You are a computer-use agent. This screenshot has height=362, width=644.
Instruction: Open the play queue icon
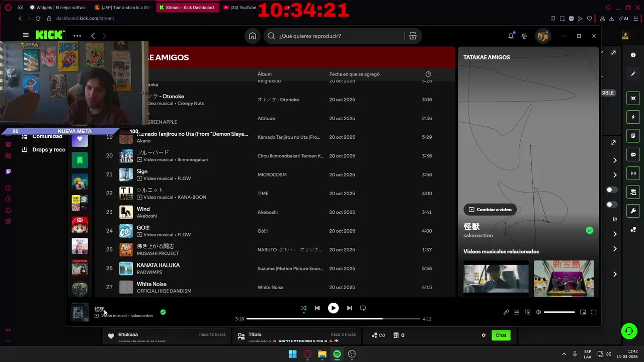(517, 312)
